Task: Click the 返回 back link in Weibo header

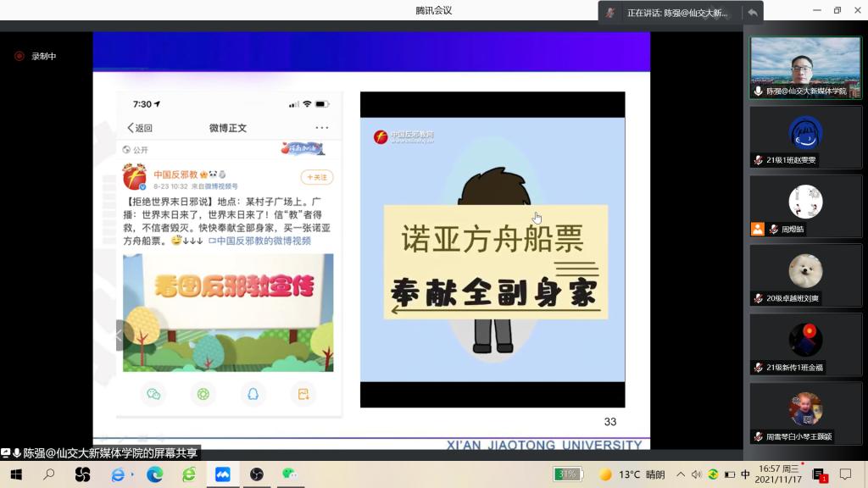Action: coord(140,128)
